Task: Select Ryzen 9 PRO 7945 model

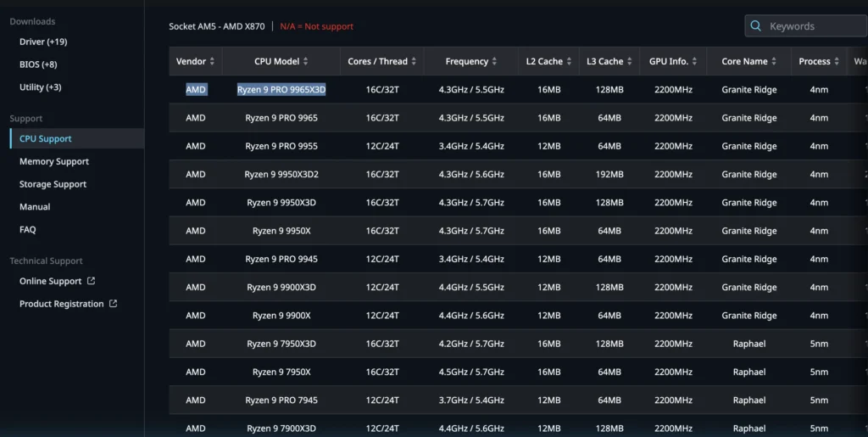Action: coord(281,400)
